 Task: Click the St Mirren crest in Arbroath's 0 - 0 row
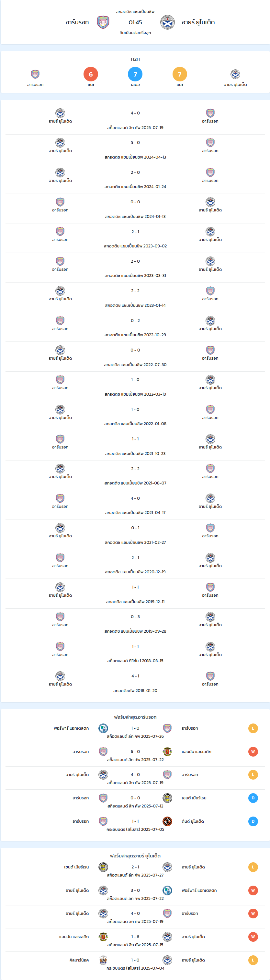click(x=167, y=798)
